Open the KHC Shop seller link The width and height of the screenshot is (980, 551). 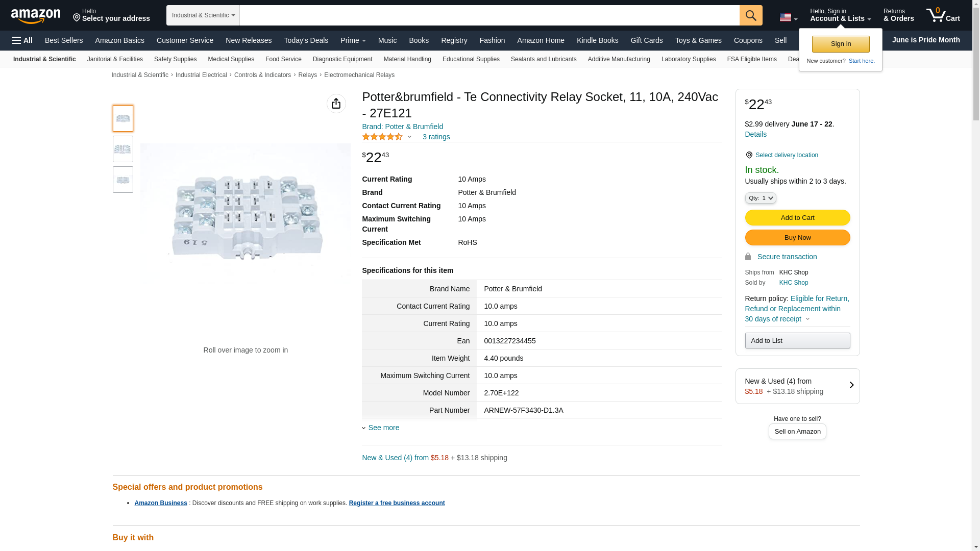pos(793,283)
